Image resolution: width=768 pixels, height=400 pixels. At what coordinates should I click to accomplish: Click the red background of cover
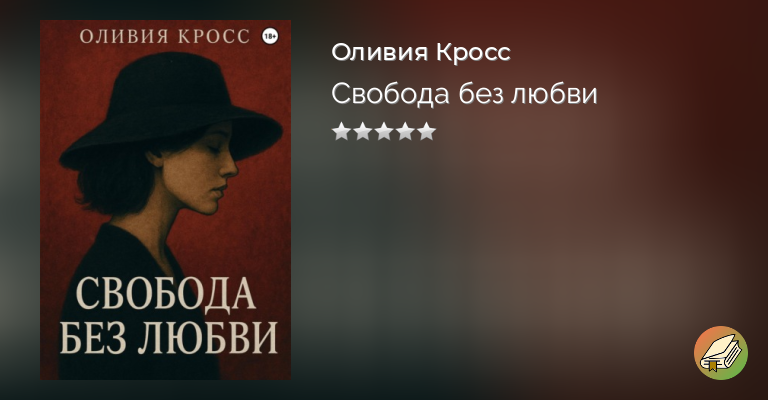260,220
